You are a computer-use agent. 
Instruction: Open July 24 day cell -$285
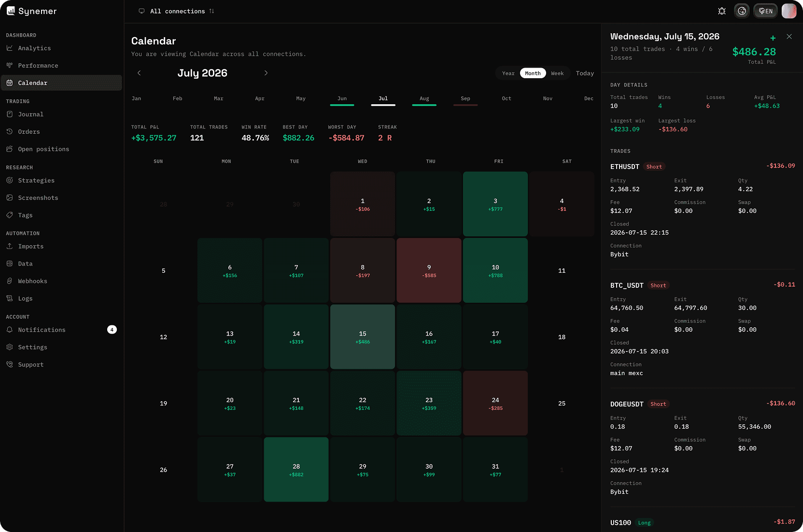(x=495, y=403)
